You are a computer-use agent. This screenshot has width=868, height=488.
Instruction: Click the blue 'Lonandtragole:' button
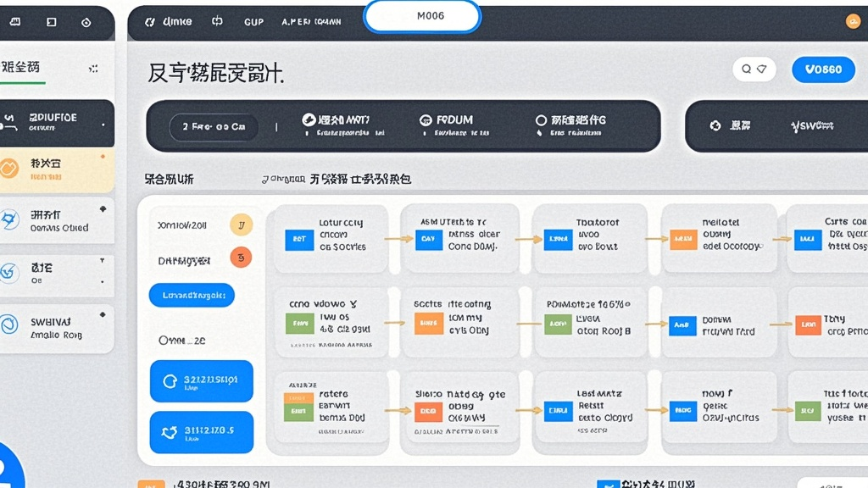[192, 295]
